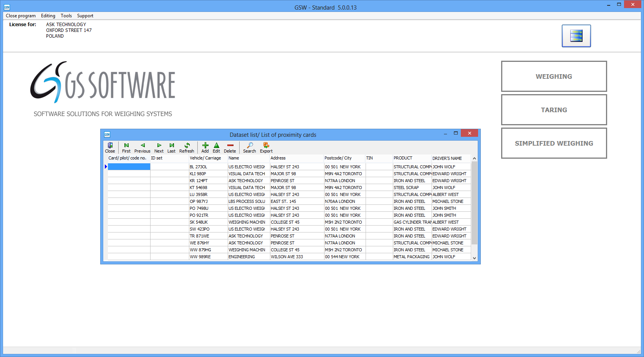Advance to Next record in the list
The width and height of the screenshot is (644, 357).
coord(159,148)
